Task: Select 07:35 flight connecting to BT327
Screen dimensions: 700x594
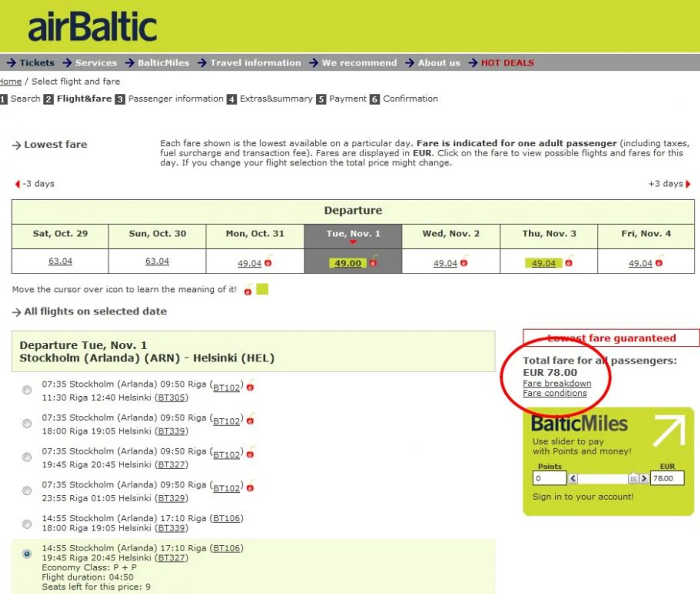Action: pos(27,457)
